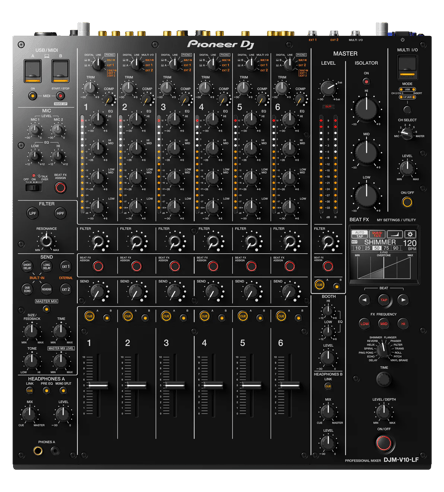Screen dimensions: 444x492
Task: Click the channel 2 COMP knob
Action: click(x=147, y=99)
